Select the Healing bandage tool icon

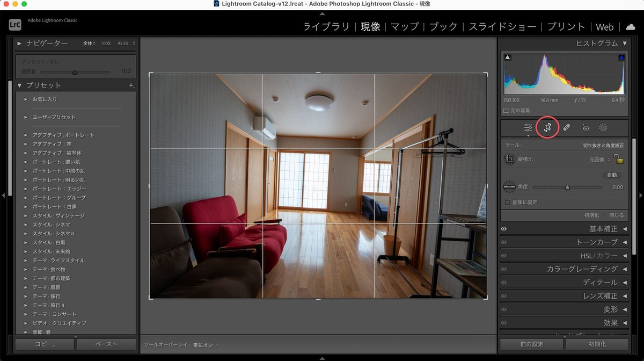pos(566,128)
